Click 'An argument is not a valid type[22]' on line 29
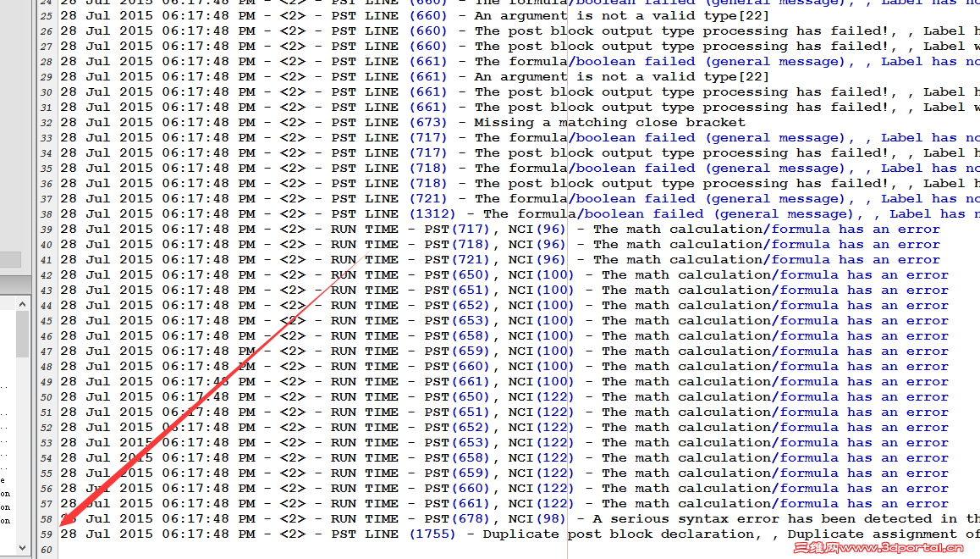 tap(621, 77)
